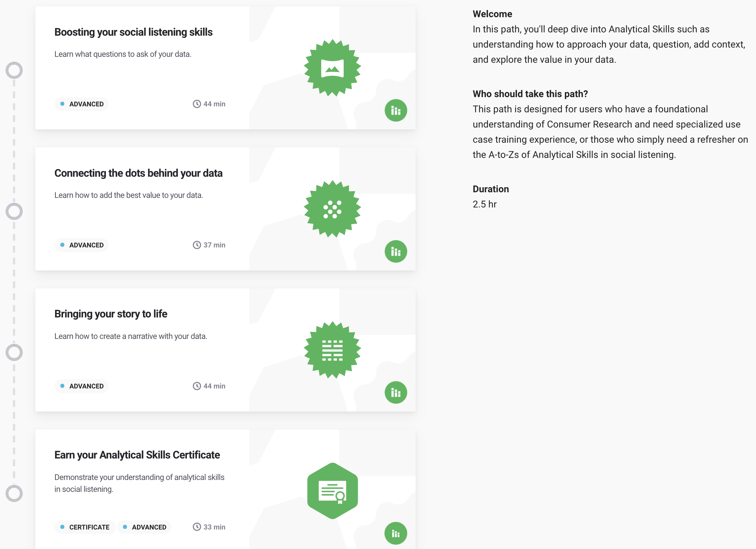
Task: Click the analytics icon on Bringing your story to life card
Action: pyautogui.click(x=396, y=392)
